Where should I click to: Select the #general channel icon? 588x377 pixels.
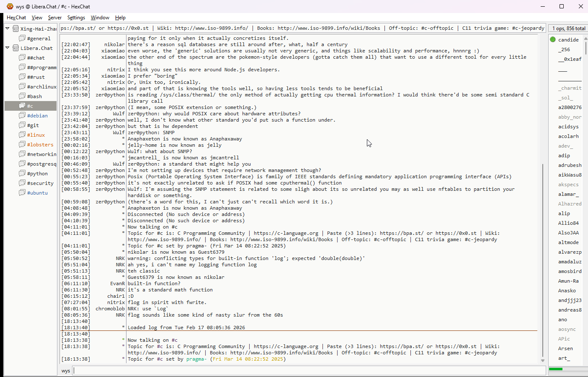pos(22,38)
